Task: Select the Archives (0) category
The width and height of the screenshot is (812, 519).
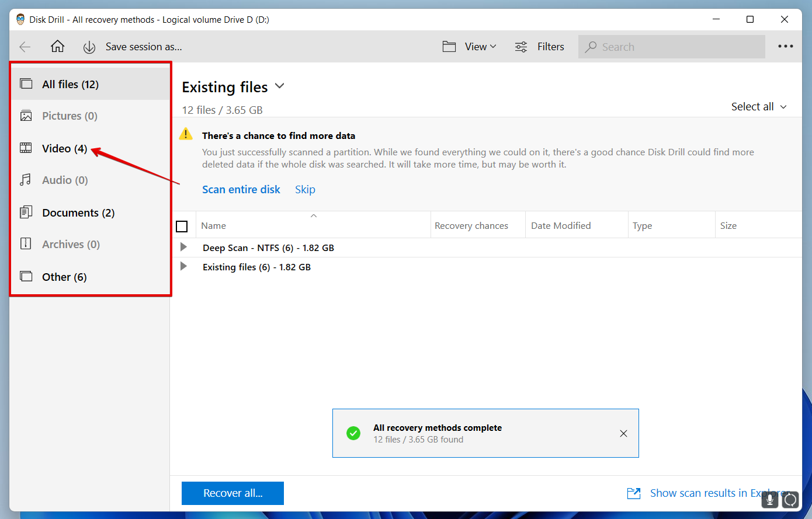Action: [91, 244]
